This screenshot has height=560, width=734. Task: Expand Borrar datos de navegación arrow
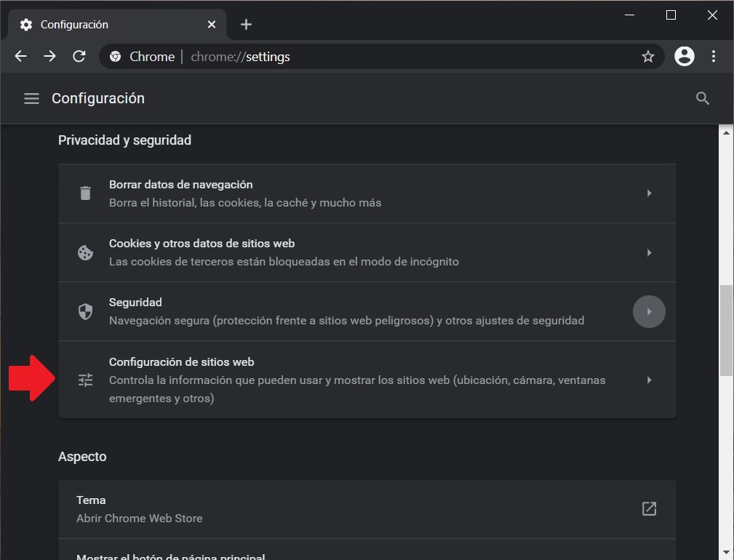649,193
